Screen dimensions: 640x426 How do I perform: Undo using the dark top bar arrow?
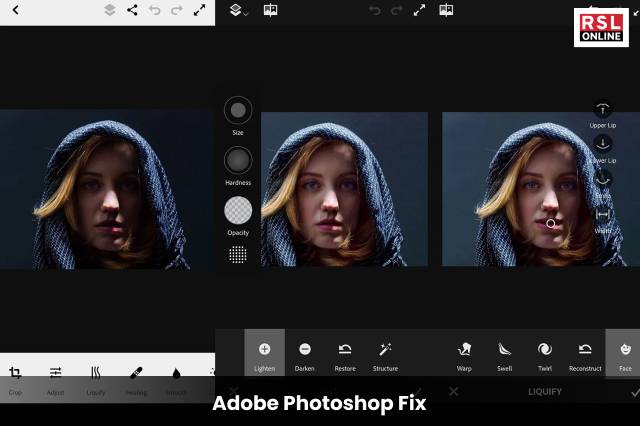coord(374,10)
